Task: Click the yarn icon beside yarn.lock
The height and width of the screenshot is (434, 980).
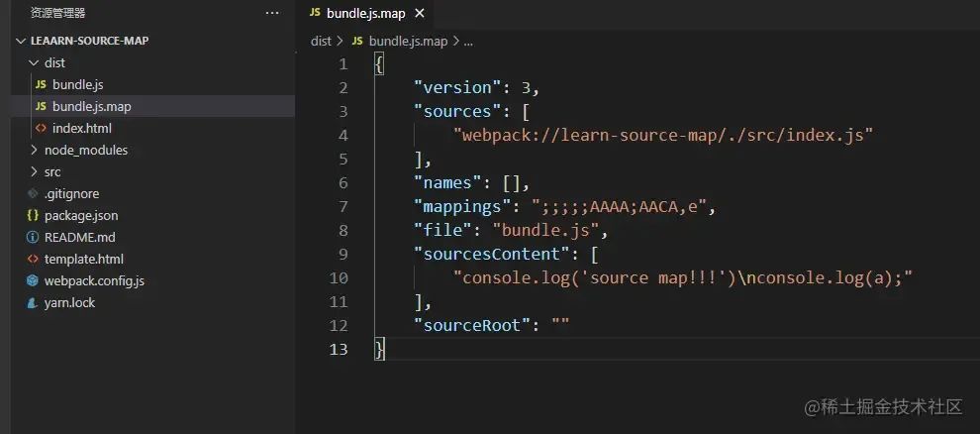Action: point(33,302)
